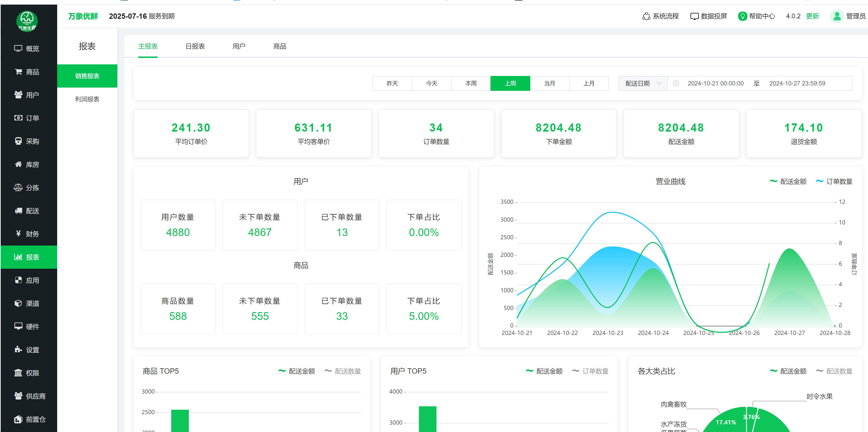Toggle 配送金额 legend in 各大类占比
The image size is (868, 432).
(788, 371)
